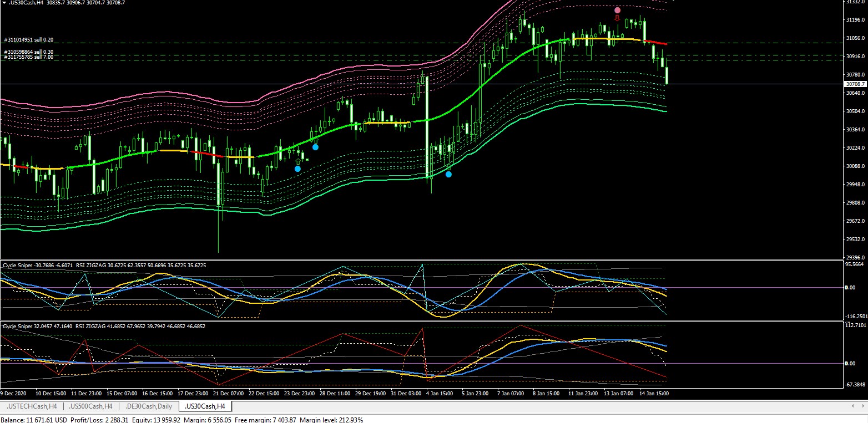This screenshot has width=868, height=423.
Task: Click the Profit/Loss: 2 288.31 status text
Action: click(x=99, y=420)
